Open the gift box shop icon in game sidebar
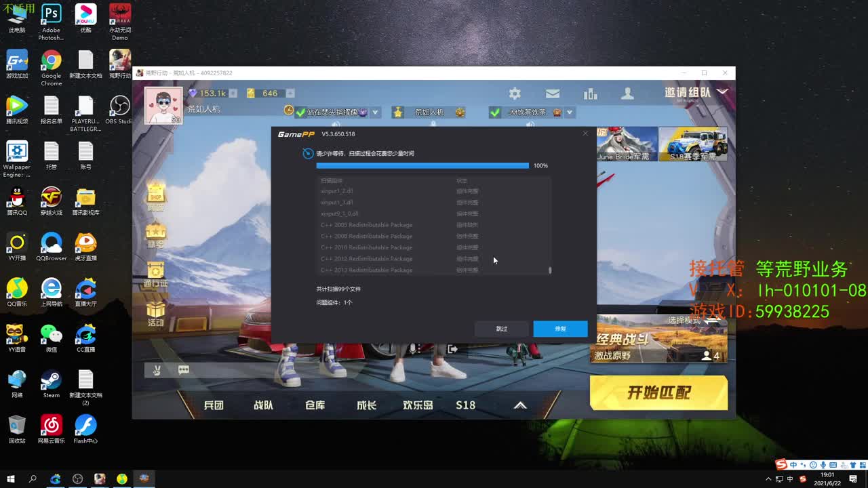The image size is (868, 488). click(156, 197)
